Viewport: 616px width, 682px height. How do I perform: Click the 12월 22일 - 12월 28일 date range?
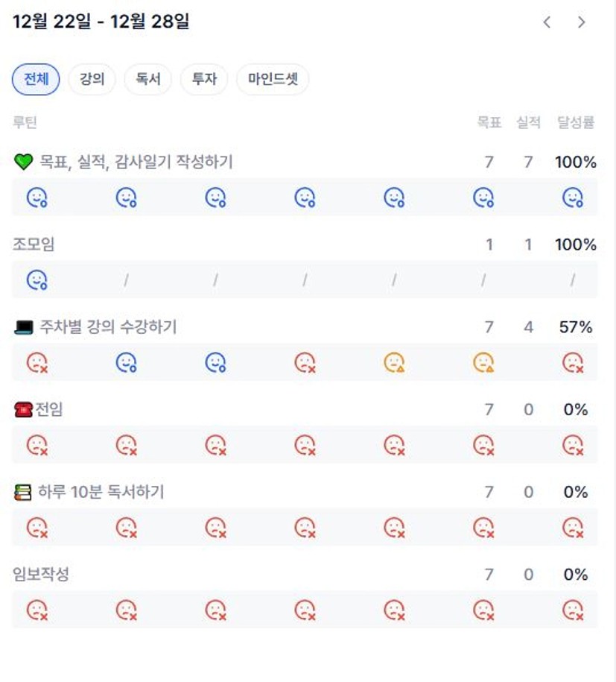click(x=101, y=22)
